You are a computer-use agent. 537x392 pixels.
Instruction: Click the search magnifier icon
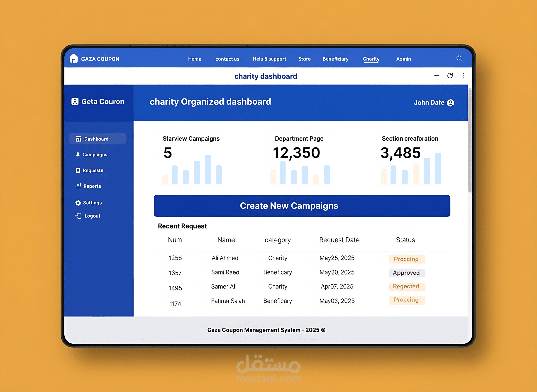click(x=459, y=58)
